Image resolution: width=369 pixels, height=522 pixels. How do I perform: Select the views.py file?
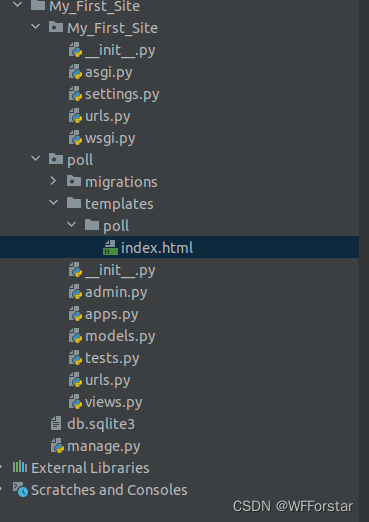click(114, 402)
